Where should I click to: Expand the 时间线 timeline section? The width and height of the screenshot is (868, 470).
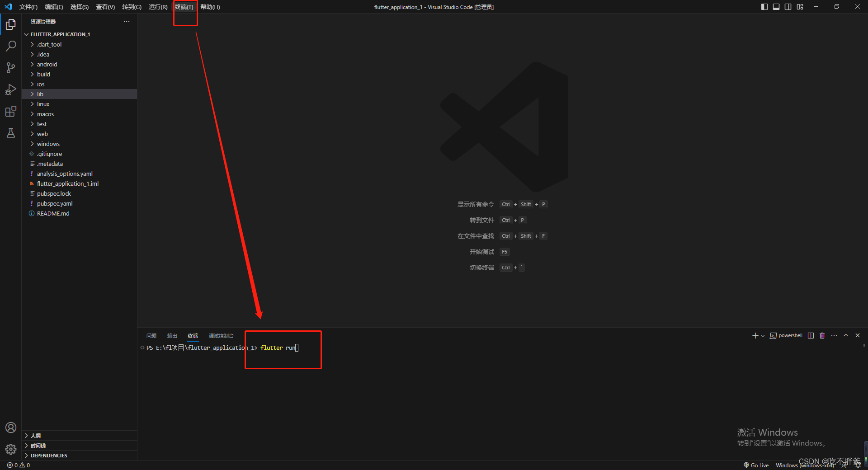(79, 446)
